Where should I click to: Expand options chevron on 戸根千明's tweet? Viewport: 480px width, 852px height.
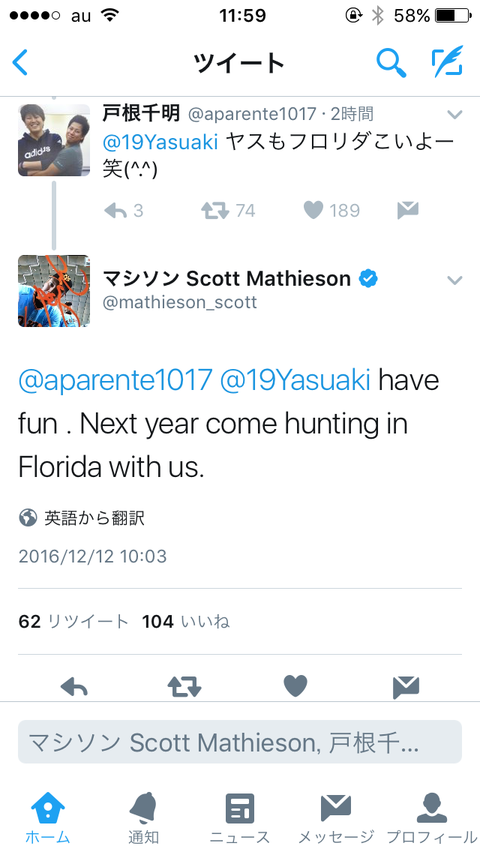tap(454, 115)
